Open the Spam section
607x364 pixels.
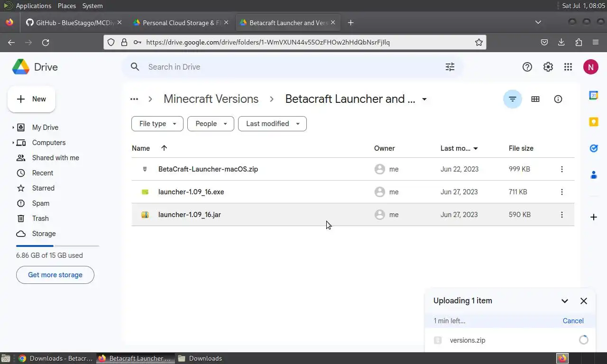41,203
